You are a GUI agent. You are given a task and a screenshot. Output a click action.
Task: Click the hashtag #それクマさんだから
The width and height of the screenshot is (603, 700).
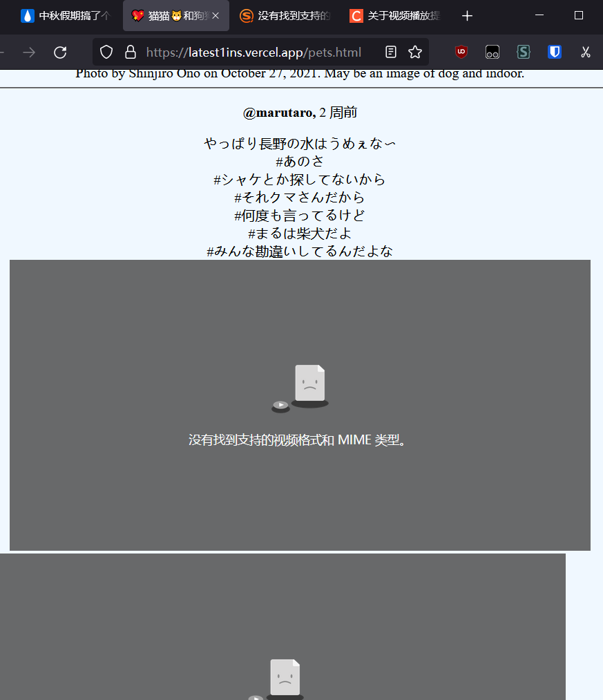click(x=300, y=198)
